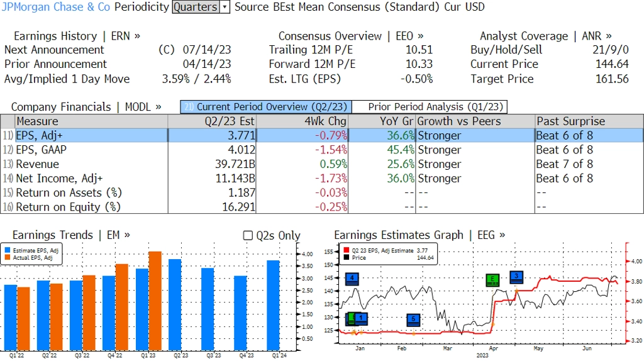644x361 pixels.
Task: Click the blue marker numbered 3 on chart
Action: click(x=517, y=277)
